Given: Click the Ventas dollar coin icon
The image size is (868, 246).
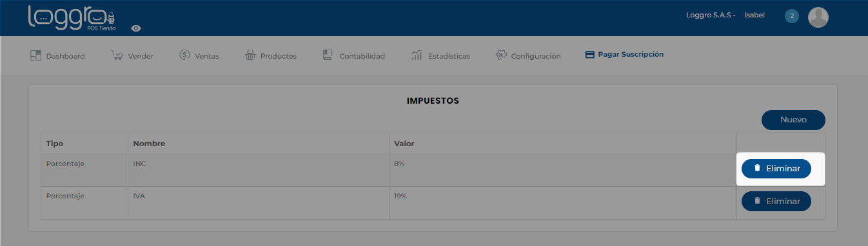Looking at the screenshot, I should (184, 55).
